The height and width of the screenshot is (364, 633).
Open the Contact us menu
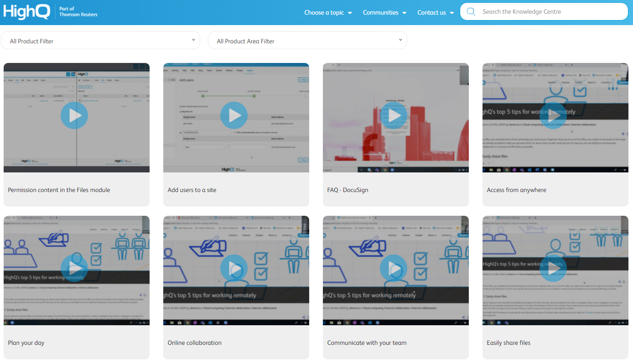pyautogui.click(x=436, y=13)
